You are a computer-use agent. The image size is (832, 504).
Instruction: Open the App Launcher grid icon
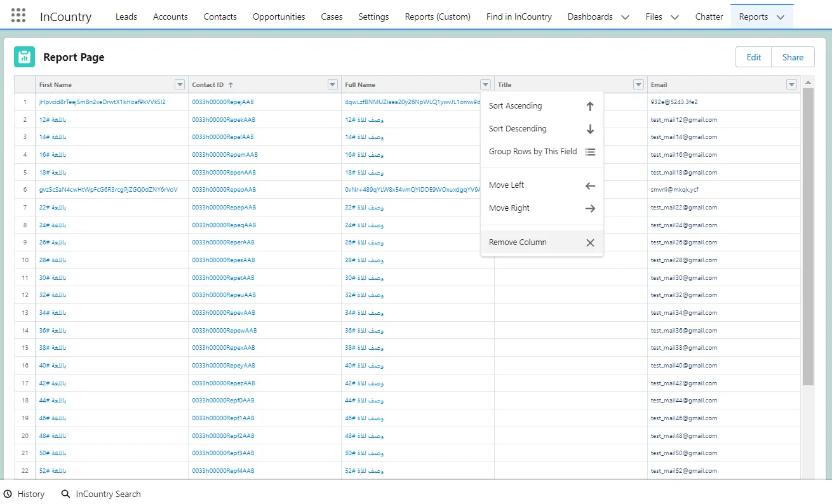click(x=18, y=17)
